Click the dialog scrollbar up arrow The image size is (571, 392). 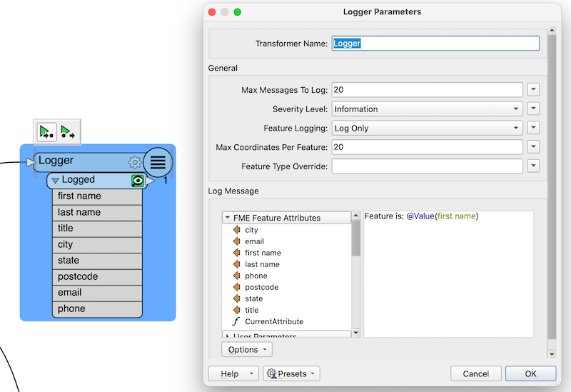[x=552, y=30]
